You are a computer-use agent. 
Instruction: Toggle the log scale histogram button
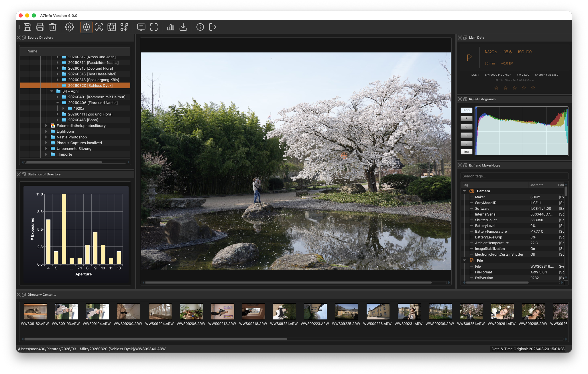pos(466,152)
